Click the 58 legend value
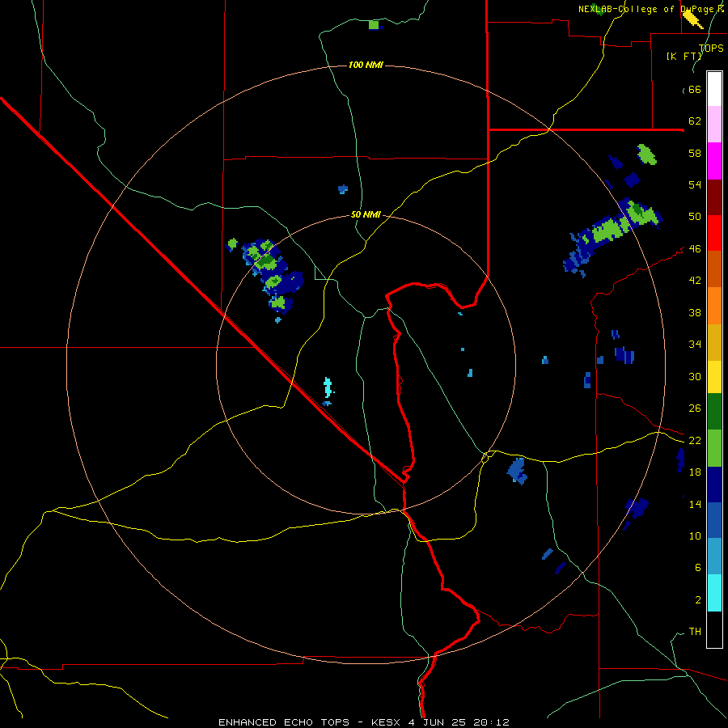728x728 pixels. pyautogui.click(x=695, y=153)
